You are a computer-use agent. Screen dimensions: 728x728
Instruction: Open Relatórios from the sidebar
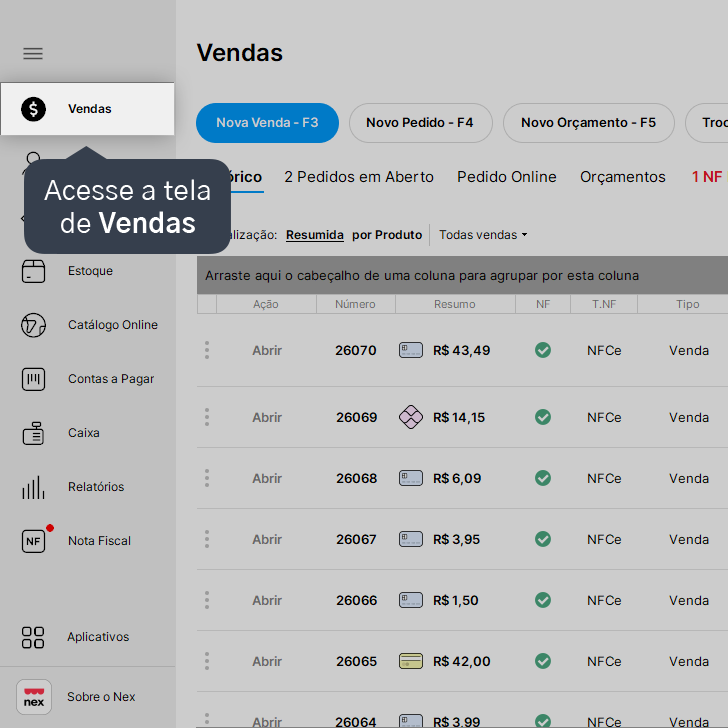click(x=96, y=487)
